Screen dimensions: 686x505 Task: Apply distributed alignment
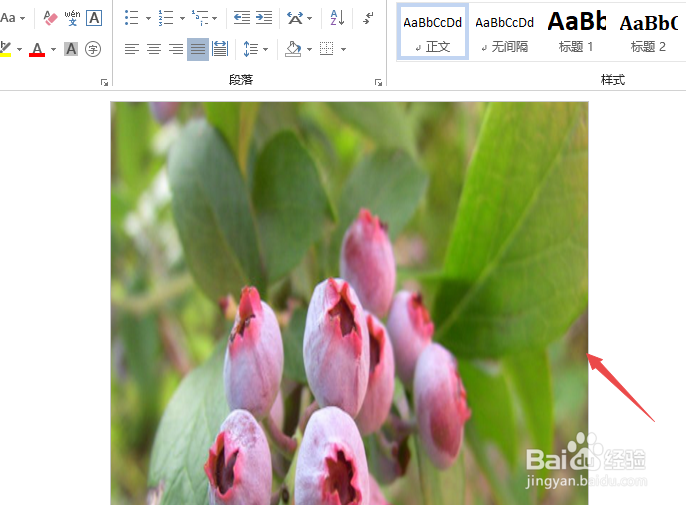[x=220, y=49]
